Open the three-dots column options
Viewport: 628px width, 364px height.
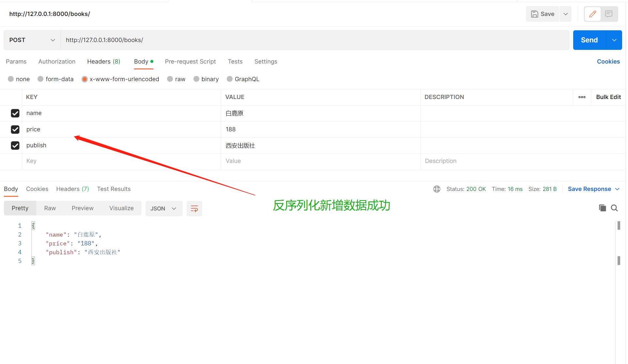[582, 97]
